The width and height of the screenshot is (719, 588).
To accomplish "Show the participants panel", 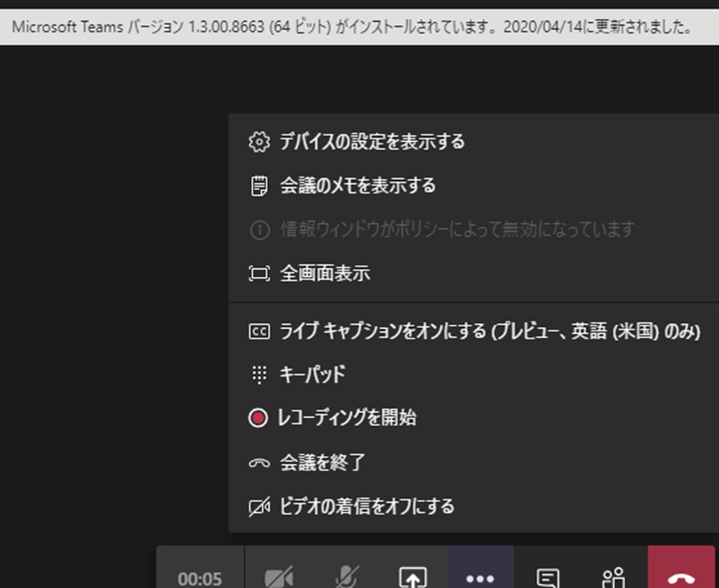I will (x=614, y=576).
